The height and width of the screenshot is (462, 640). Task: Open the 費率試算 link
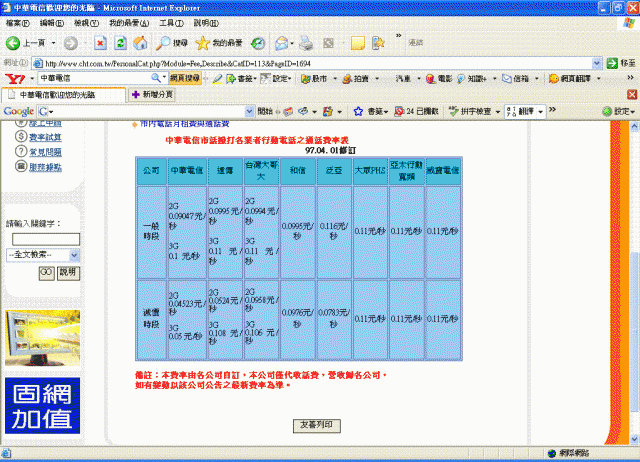coord(45,137)
